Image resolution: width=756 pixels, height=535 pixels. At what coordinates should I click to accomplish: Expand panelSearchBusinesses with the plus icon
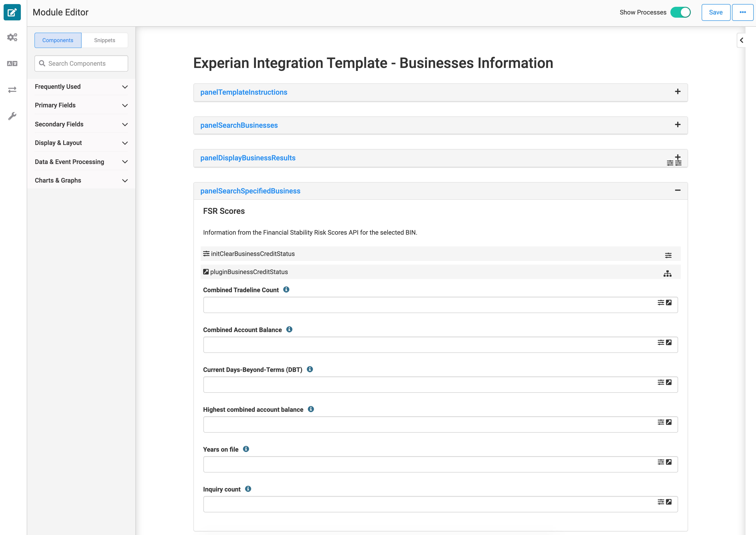(678, 125)
